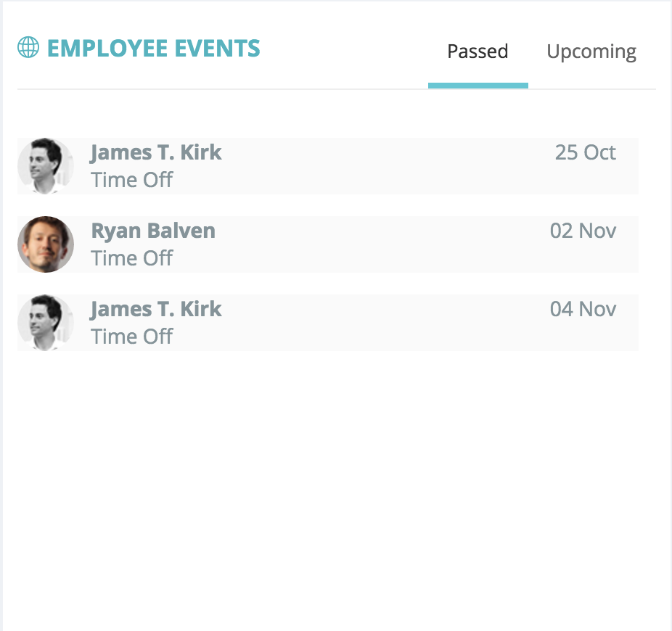Click James T. Kirk's avatar for 25 Oct
This screenshot has width=672, height=631.
(45, 166)
